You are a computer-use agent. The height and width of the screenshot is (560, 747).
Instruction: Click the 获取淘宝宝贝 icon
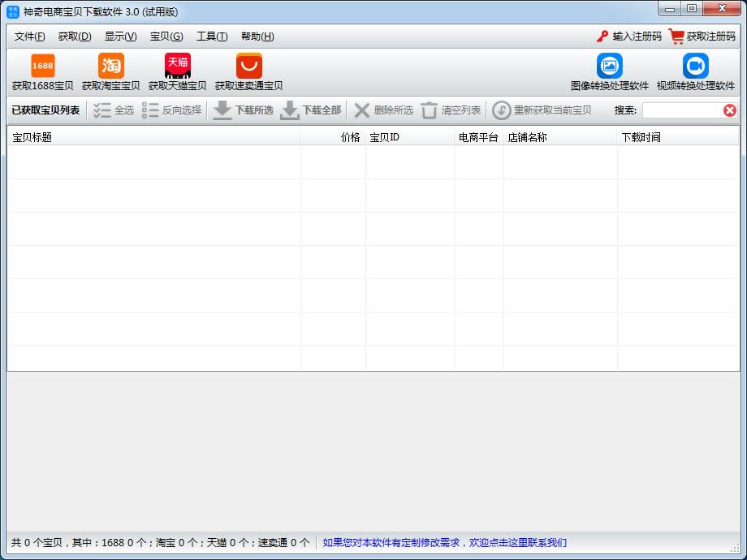pyautogui.click(x=110, y=66)
